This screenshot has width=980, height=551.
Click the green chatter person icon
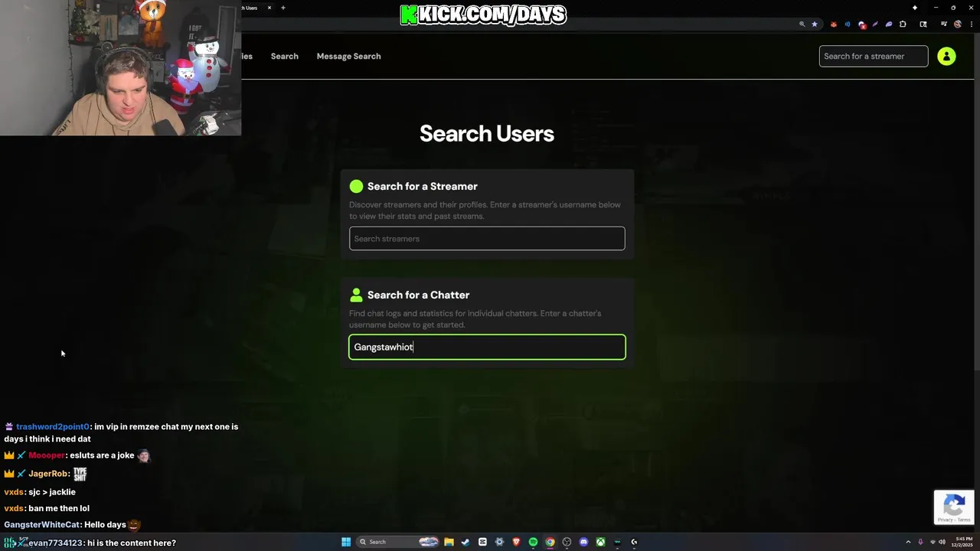tap(356, 295)
